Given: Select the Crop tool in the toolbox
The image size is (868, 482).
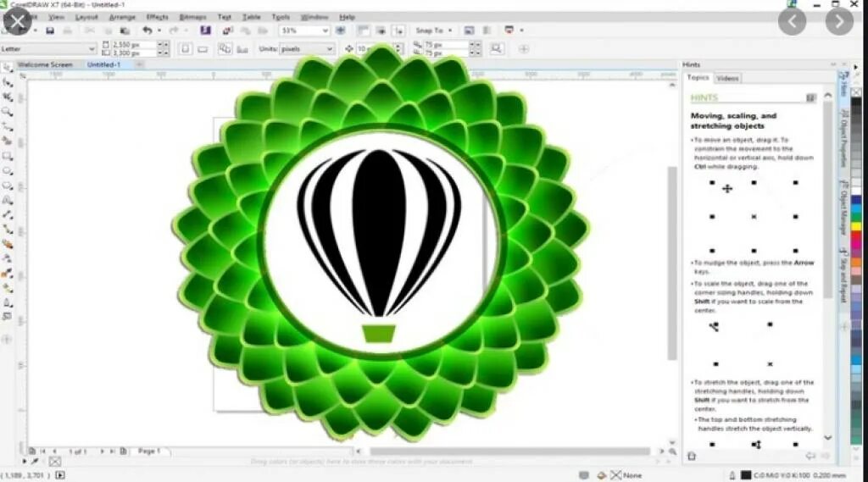Looking at the screenshot, I should 7,97.
